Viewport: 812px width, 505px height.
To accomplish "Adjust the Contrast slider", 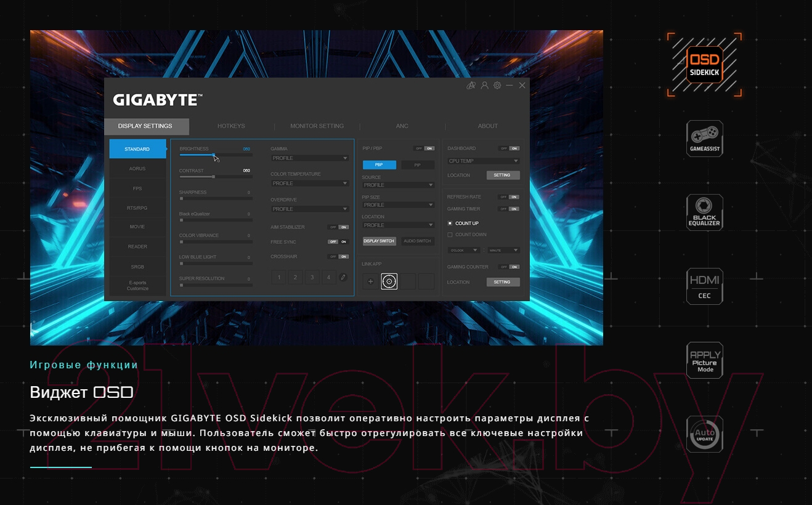I will [x=216, y=177].
